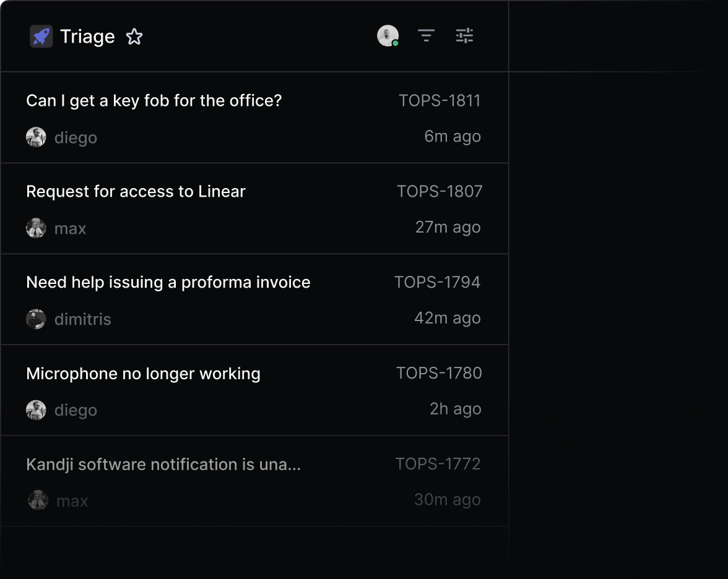Open the display options icon
Screen dimensions: 728x579
pyautogui.click(x=464, y=36)
